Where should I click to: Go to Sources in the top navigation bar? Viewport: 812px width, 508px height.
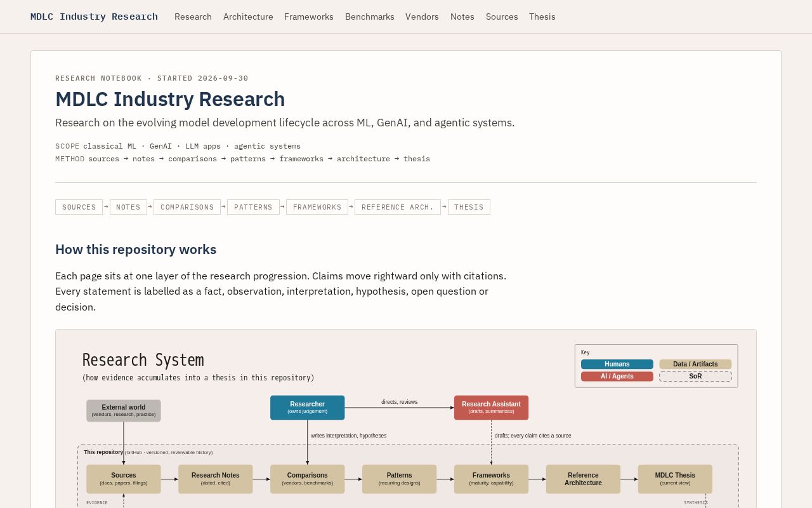502,17
